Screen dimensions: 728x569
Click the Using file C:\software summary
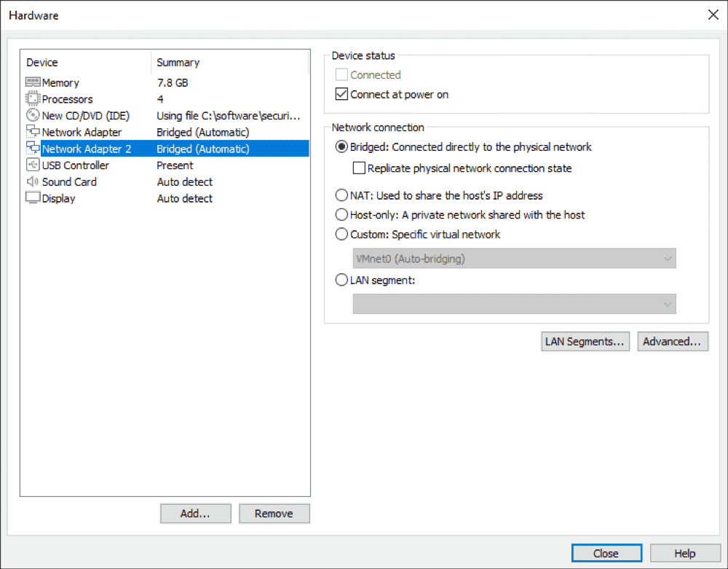pos(229,116)
